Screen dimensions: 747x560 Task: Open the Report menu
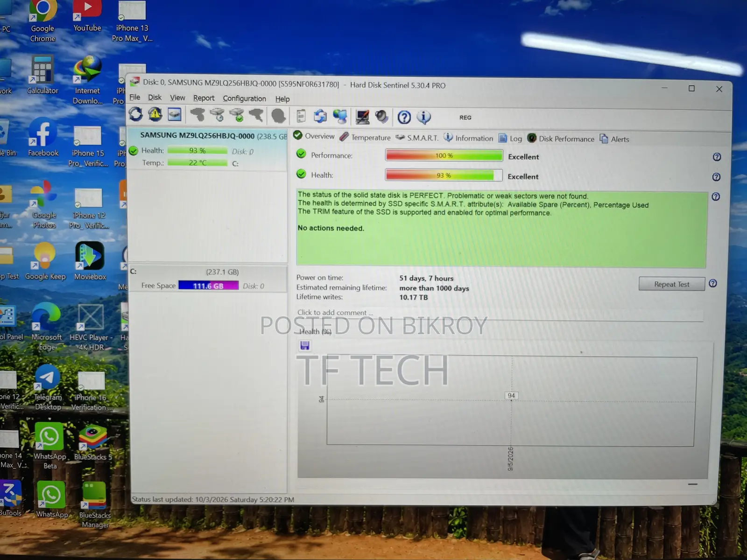point(204,98)
